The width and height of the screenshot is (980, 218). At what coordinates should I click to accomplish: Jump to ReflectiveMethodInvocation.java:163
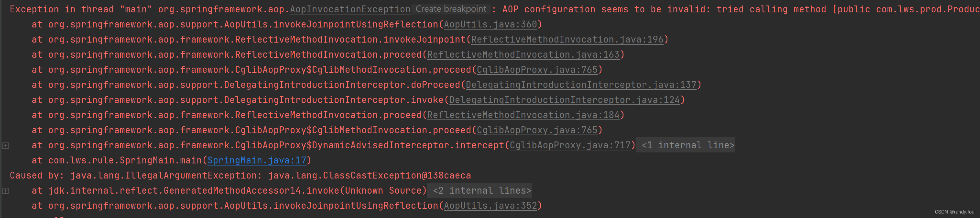pyautogui.click(x=523, y=54)
